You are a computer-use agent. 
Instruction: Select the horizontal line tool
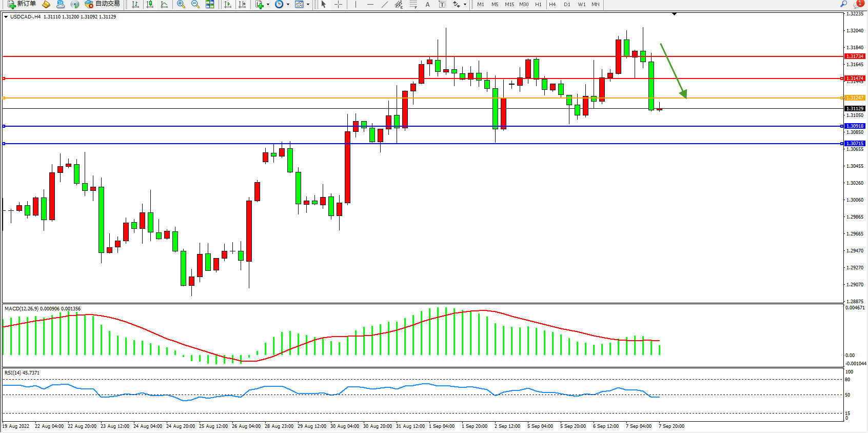coord(370,4)
